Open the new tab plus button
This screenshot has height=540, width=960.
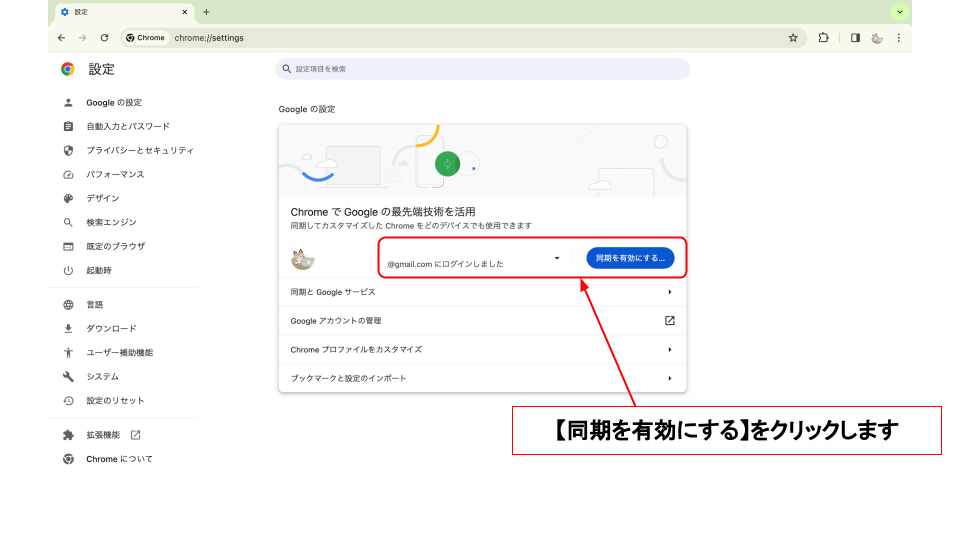point(206,12)
